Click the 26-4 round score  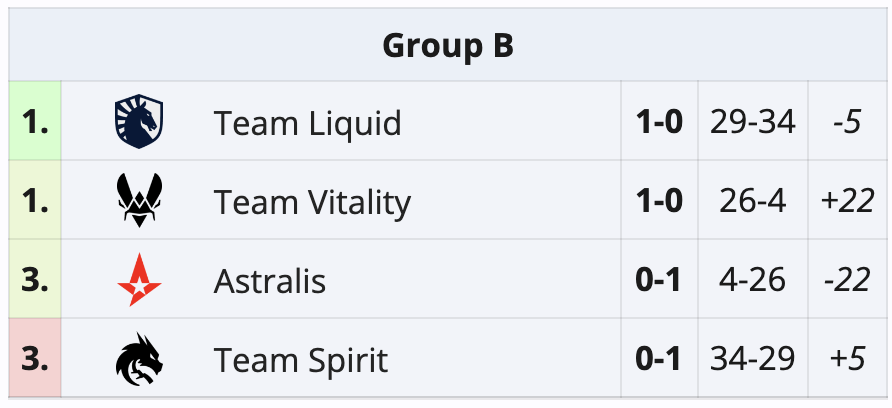point(753,202)
